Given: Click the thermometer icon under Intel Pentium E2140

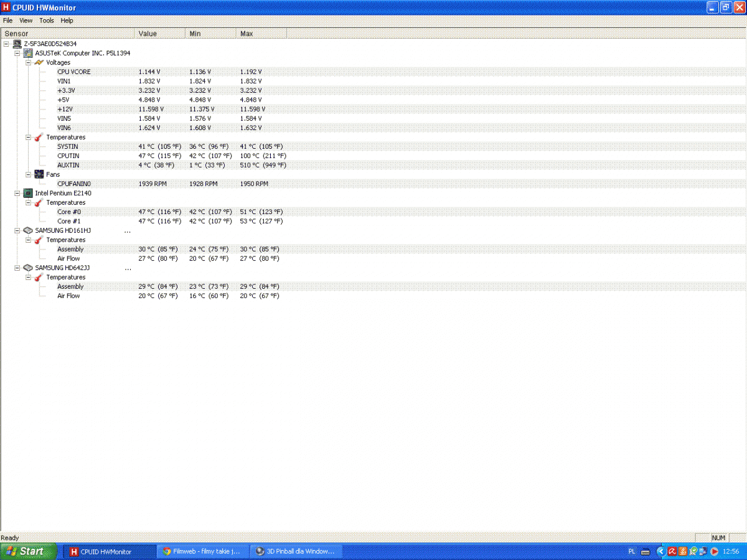Looking at the screenshot, I should click(x=39, y=202).
